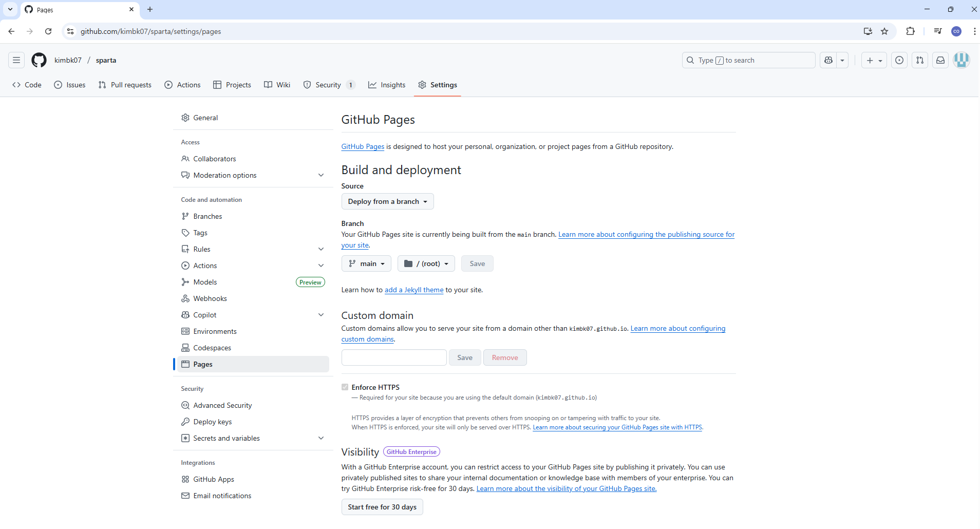Open Webhooks settings in sidebar

(253, 298)
